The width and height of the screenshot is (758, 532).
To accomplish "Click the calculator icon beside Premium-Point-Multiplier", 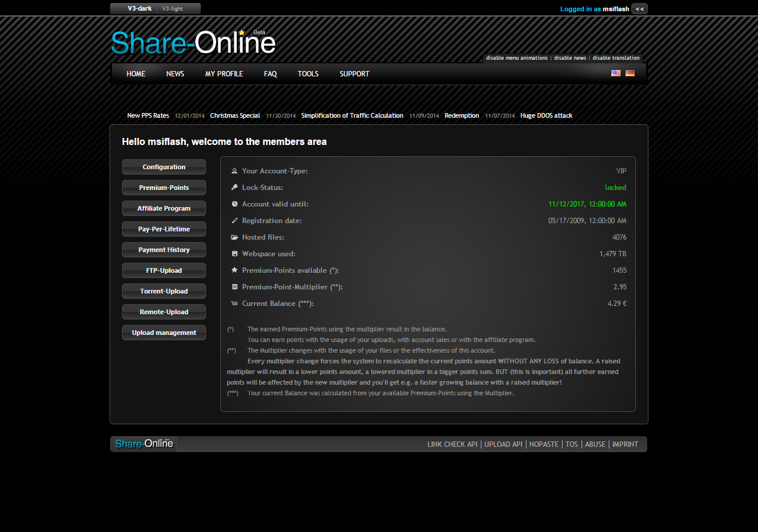I will (x=235, y=287).
